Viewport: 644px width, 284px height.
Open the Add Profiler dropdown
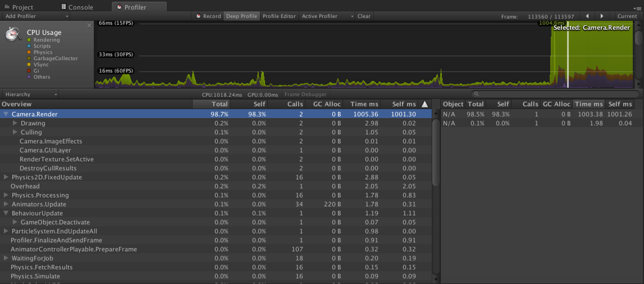[x=36, y=16]
